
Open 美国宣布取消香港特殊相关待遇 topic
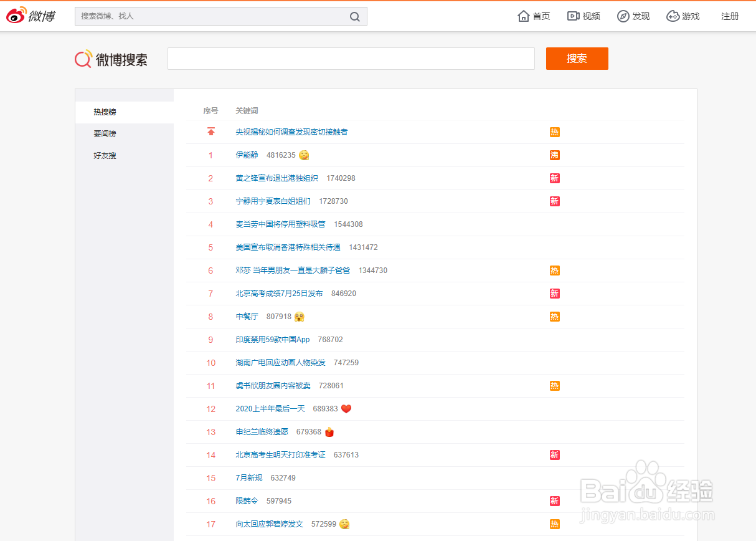(288, 247)
